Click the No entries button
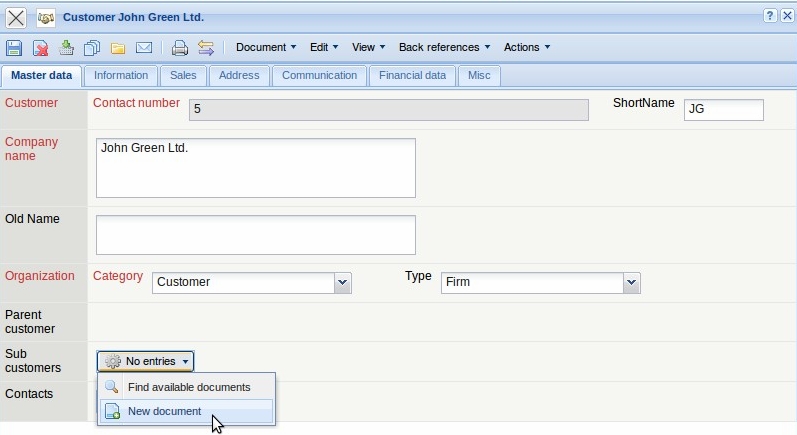 pyautogui.click(x=146, y=361)
